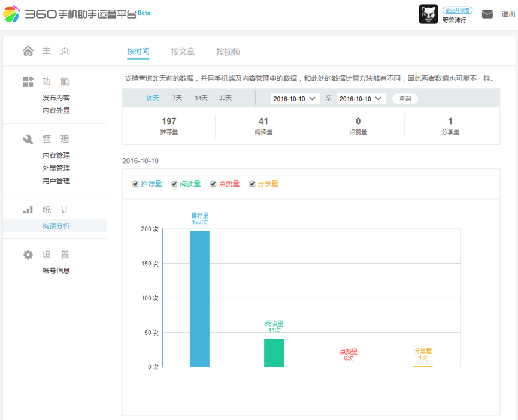Click the 退出 logout link

click(x=508, y=14)
